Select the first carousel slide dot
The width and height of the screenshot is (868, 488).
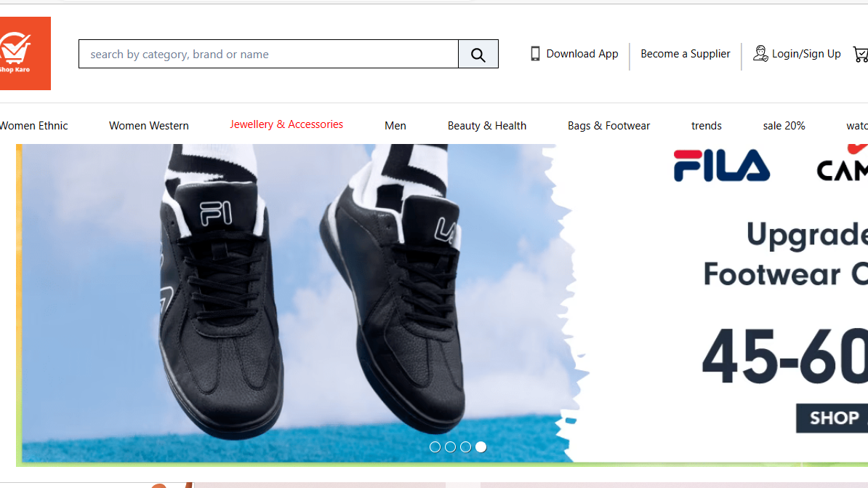point(435,447)
